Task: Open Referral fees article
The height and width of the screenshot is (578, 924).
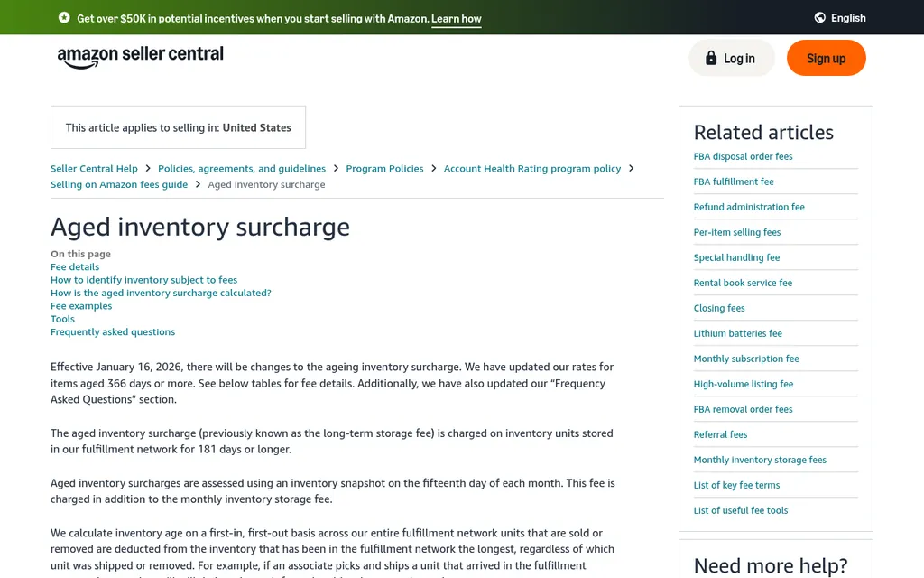Action: click(x=720, y=434)
